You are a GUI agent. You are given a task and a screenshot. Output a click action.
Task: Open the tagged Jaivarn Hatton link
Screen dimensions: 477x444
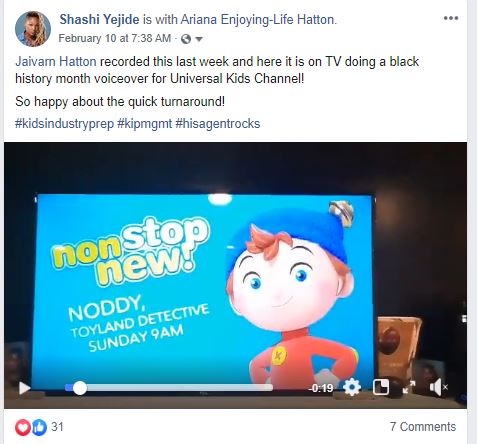[x=56, y=62]
